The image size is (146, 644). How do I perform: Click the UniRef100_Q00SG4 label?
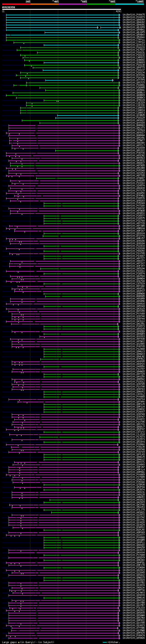(133, 123)
